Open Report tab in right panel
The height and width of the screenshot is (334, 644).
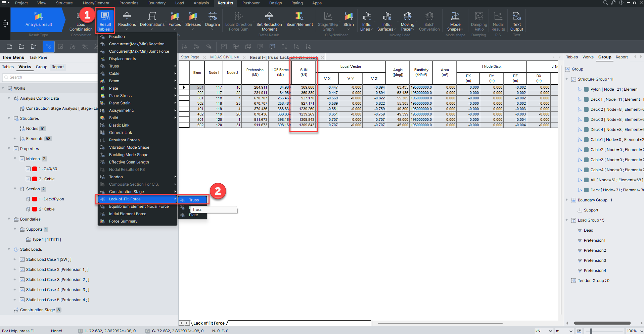click(622, 57)
